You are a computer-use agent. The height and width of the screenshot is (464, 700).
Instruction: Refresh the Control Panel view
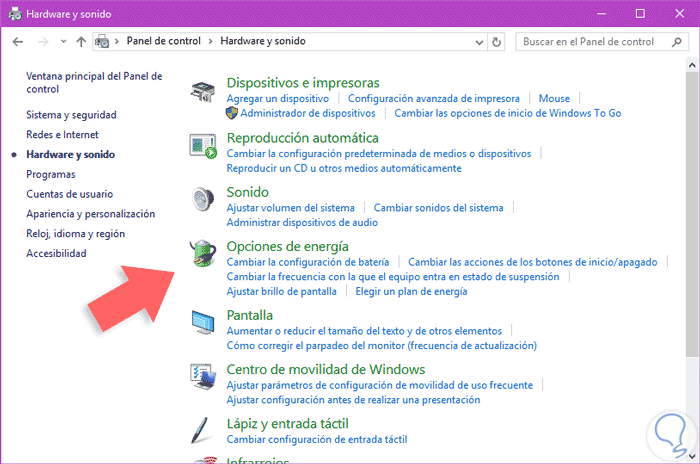click(x=496, y=42)
